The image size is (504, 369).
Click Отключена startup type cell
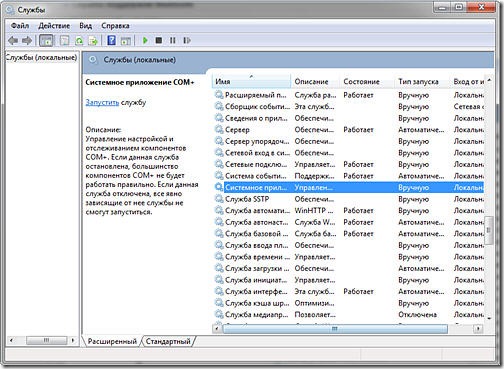pyautogui.click(x=417, y=314)
